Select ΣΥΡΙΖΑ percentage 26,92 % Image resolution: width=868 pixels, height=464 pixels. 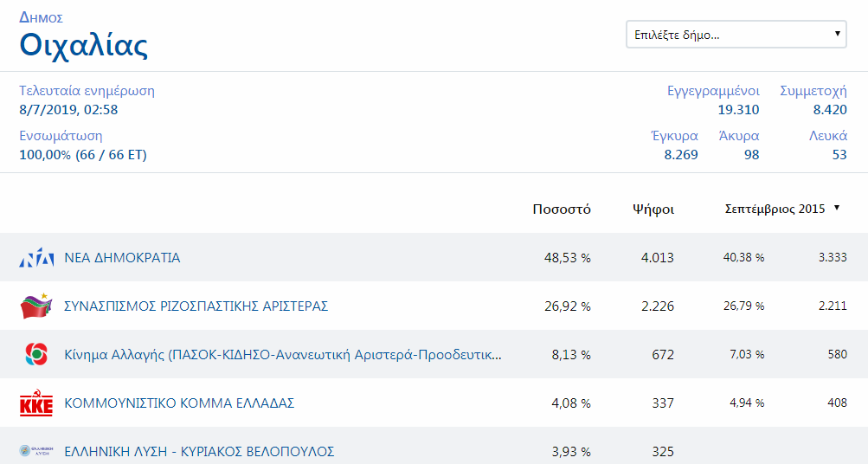[x=568, y=306]
